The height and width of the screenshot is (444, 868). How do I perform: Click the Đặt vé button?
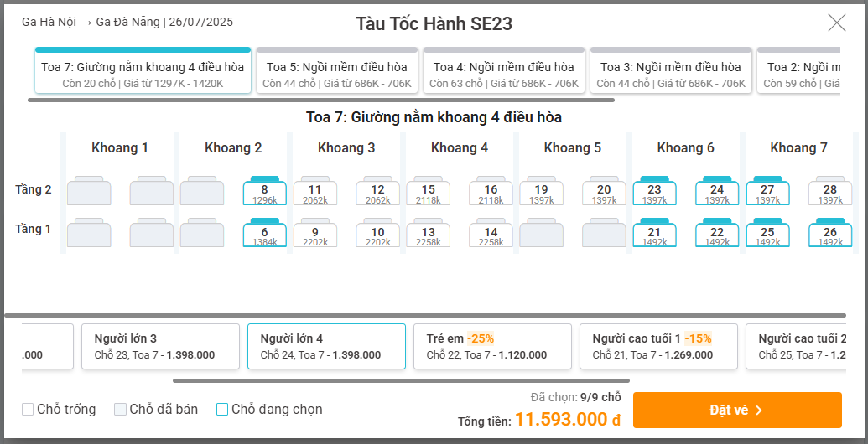[x=737, y=410]
